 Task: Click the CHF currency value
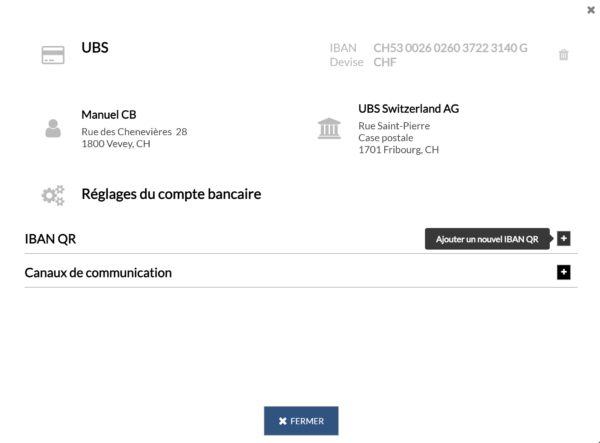point(385,62)
